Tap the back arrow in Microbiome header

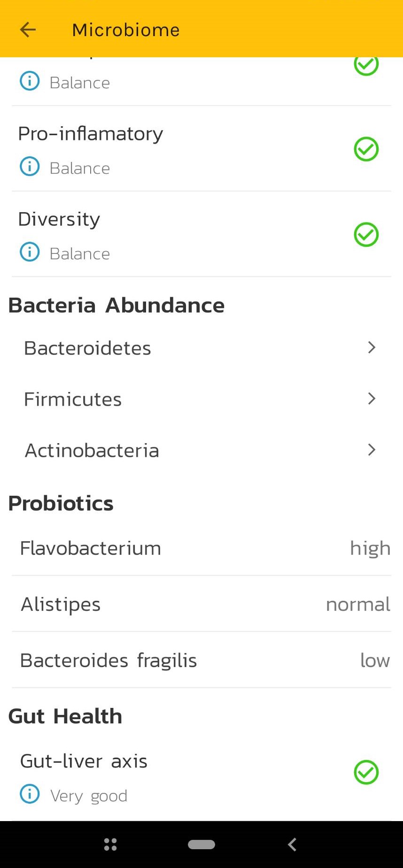coord(28,30)
